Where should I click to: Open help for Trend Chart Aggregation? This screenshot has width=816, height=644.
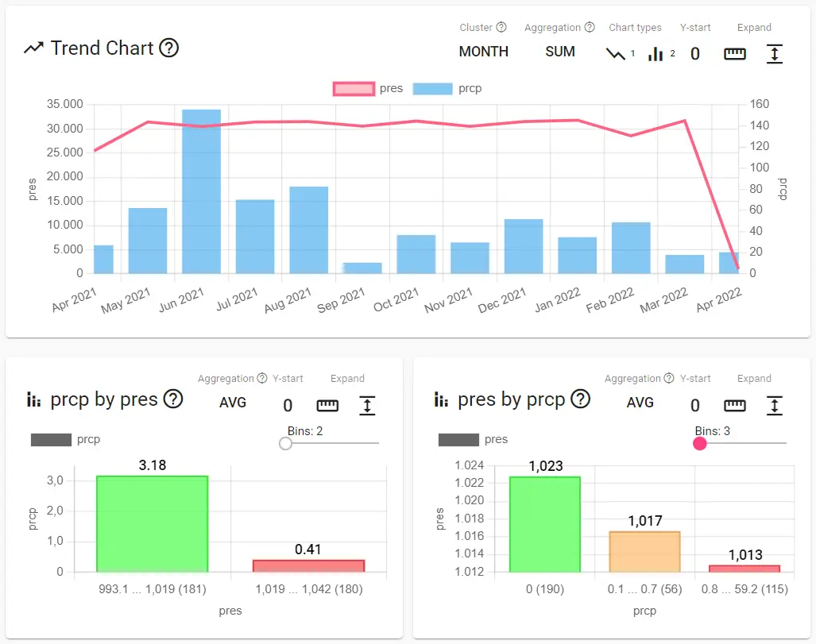pyautogui.click(x=590, y=27)
